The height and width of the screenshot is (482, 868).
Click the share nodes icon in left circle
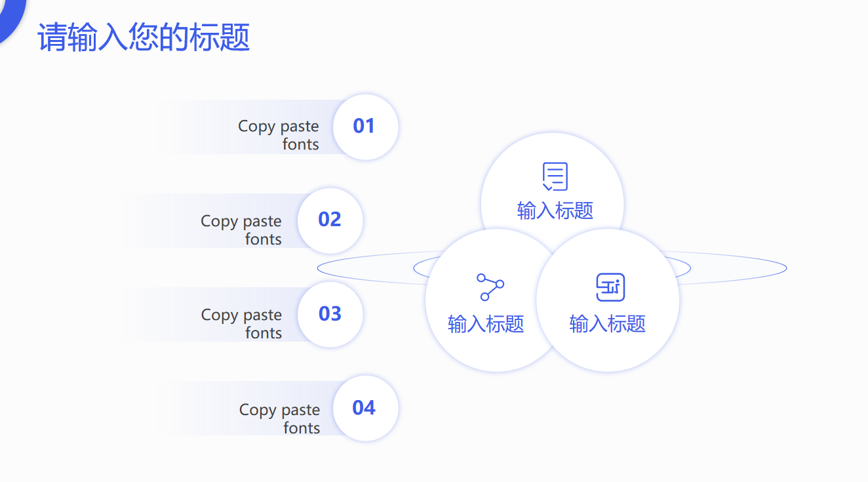pos(490,287)
